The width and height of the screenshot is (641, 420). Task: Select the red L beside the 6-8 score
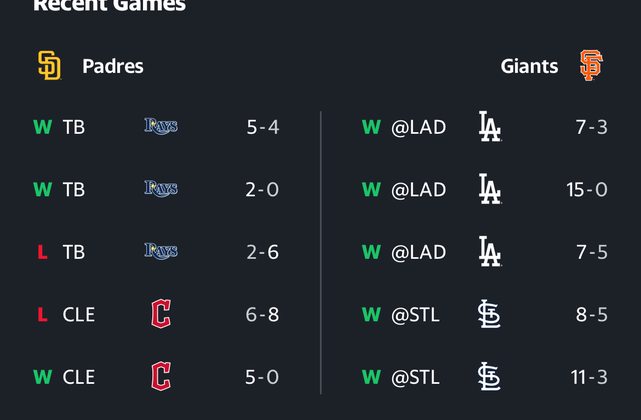[x=42, y=315]
